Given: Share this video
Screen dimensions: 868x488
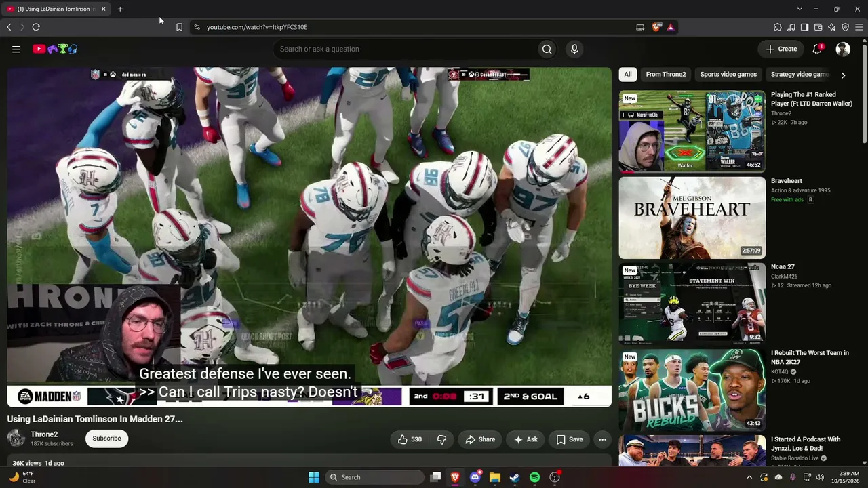Looking at the screenshot, I should coord(480,439).
